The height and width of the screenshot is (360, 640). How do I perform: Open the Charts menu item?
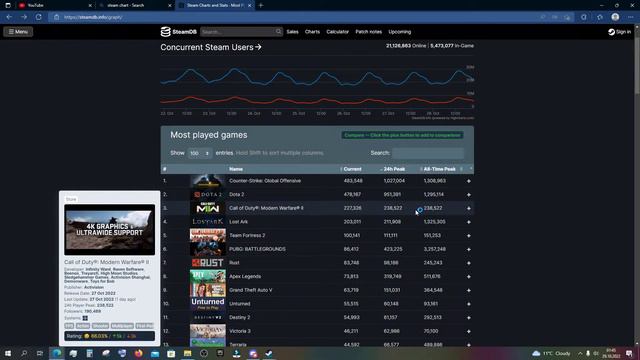click(x=312, y=32)
